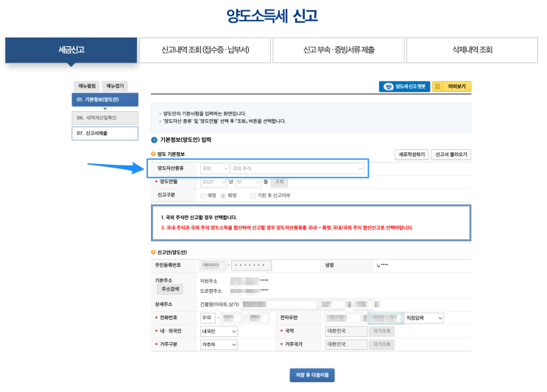Screen dimensions: 547x392
Task: Click the 010 phone prefix field
Action: tap(208, 318)
